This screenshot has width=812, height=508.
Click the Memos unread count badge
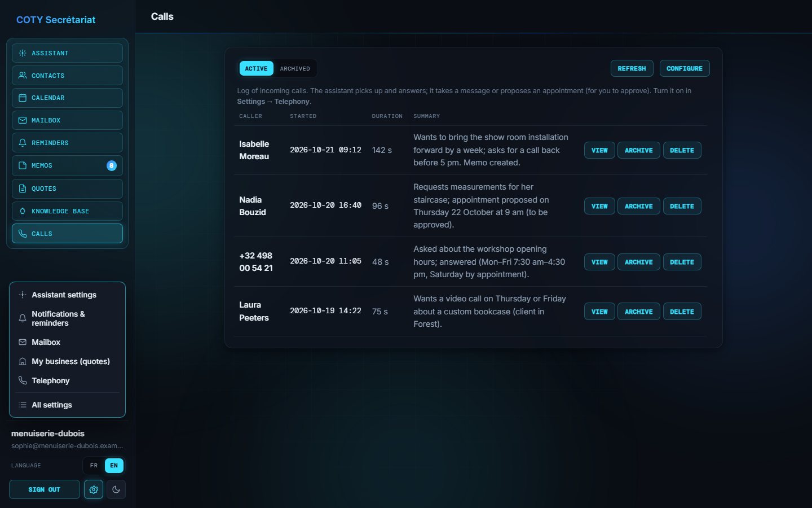click(x=112, y=165)
